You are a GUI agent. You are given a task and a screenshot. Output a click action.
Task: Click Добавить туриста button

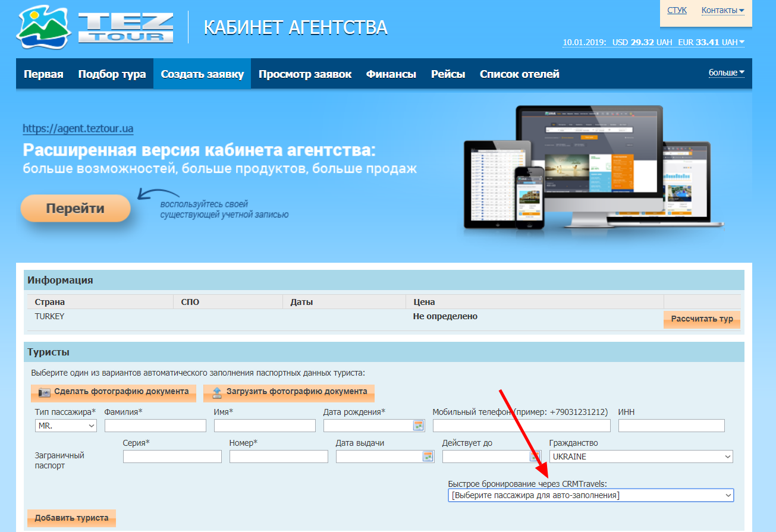[x=71, y=518]
